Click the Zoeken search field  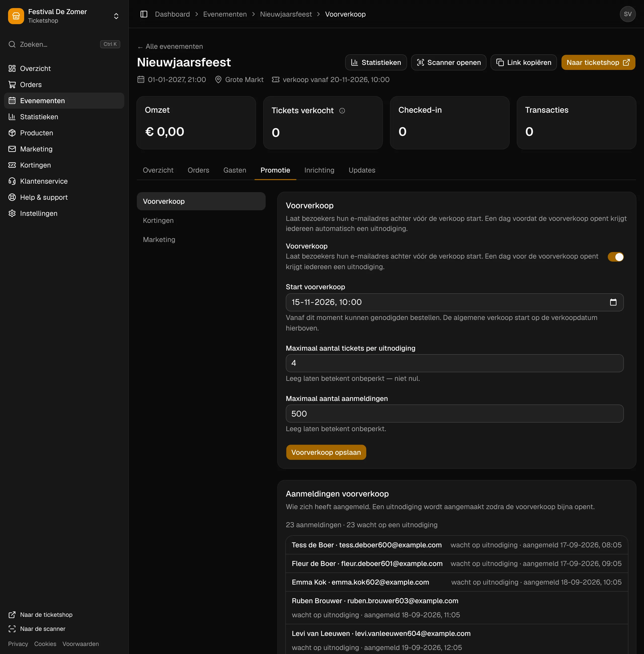click(64, 44)
